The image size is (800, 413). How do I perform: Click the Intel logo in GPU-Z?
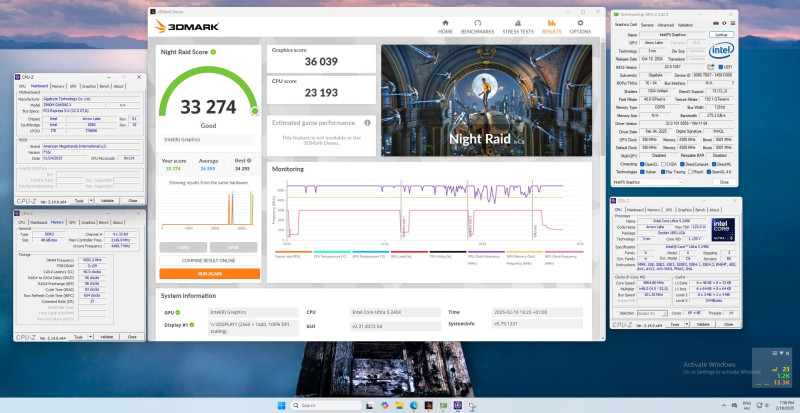click(x=721, y=50)
